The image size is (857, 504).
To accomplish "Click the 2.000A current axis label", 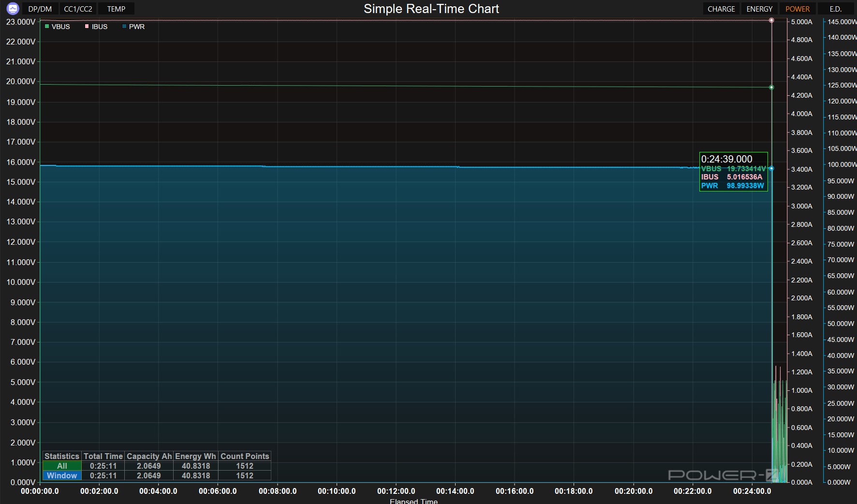I will (801, 298).
